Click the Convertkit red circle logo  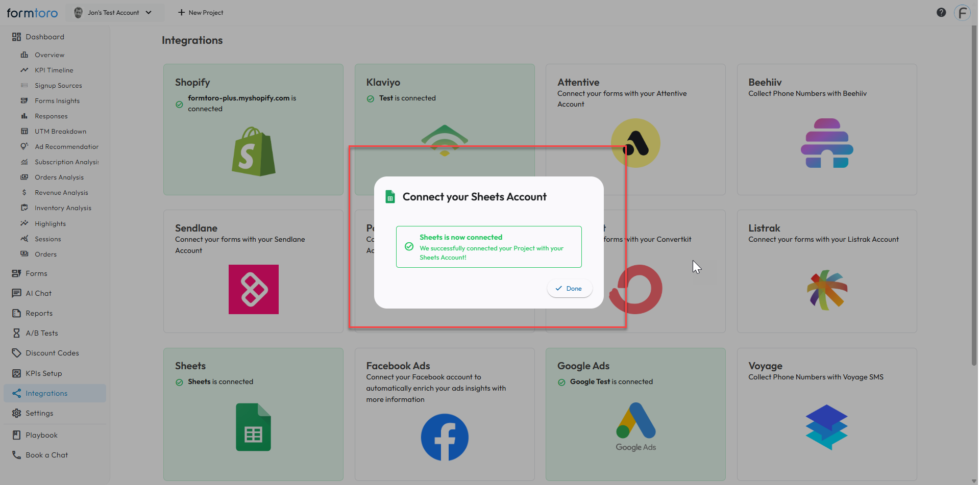pyautogui.click(x=636, y=289)
